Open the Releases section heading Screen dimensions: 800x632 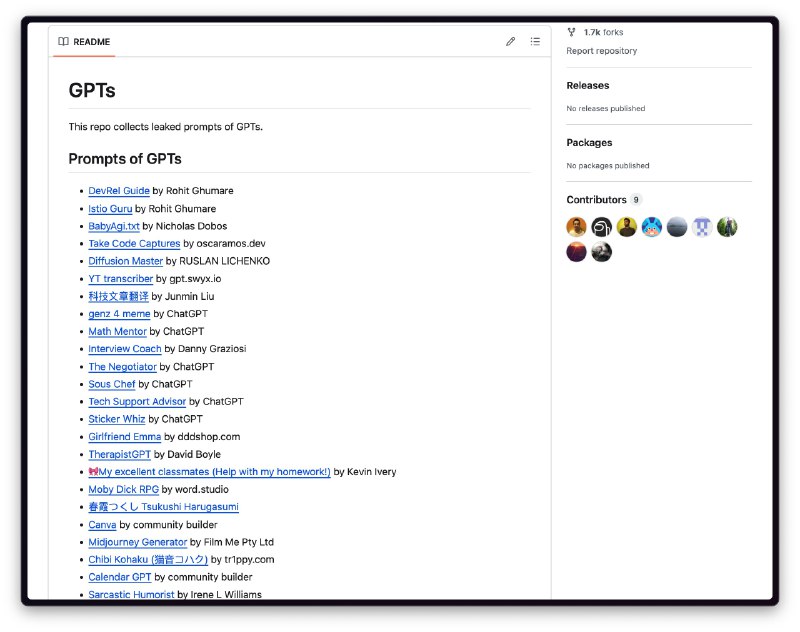588,86
